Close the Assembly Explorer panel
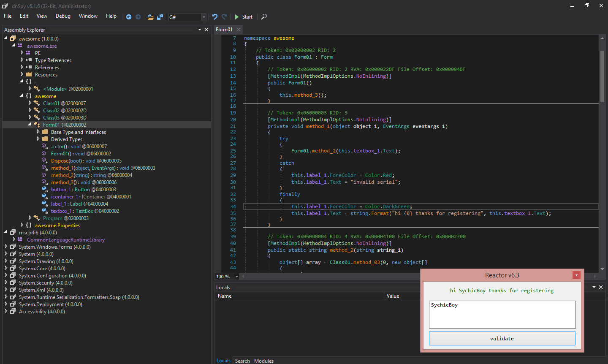 206,30
